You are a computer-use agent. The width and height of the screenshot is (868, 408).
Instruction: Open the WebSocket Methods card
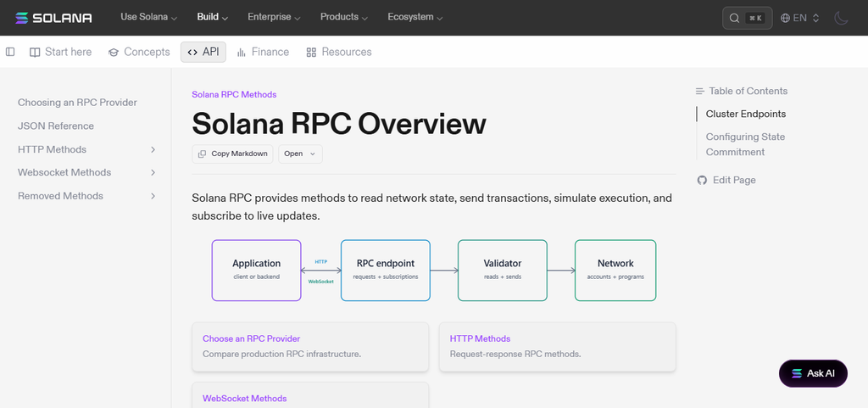pos(310,394)
